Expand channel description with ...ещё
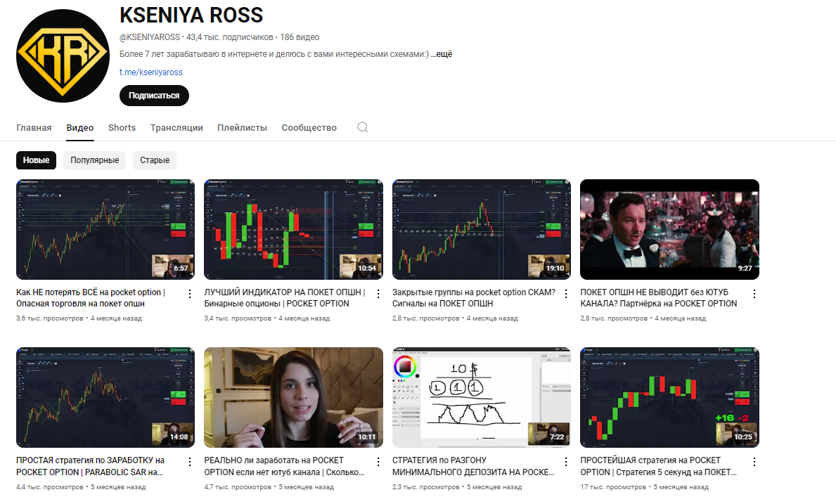 click(x=442, y=54)
